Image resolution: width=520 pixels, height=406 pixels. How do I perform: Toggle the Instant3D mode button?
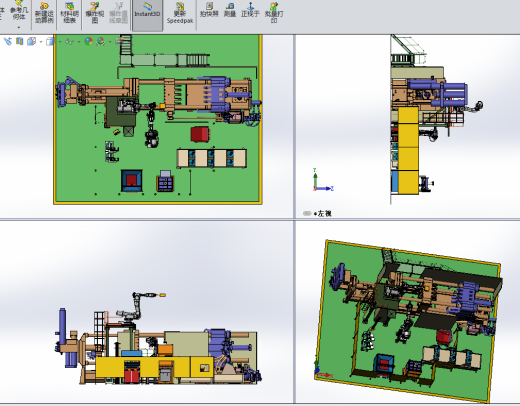pyautogui.click(x=147, y=12)
